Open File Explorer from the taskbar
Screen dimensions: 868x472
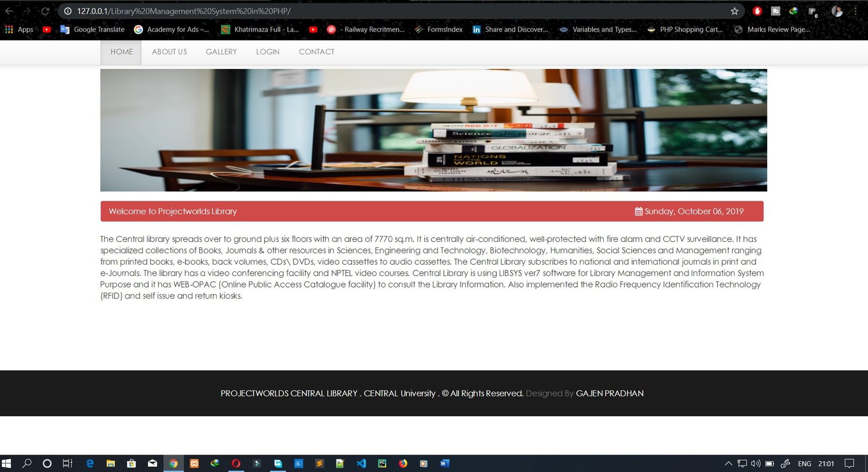click(111, 463)
